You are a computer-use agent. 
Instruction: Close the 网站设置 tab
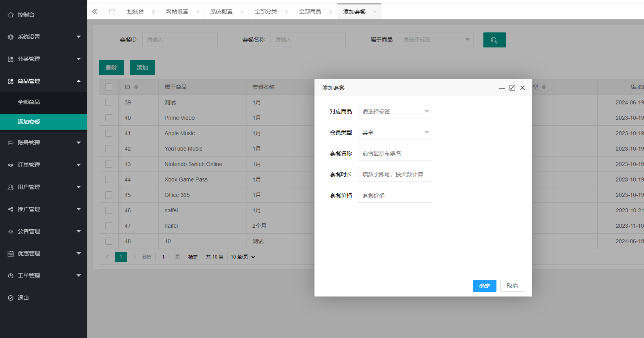pos(198,11)
